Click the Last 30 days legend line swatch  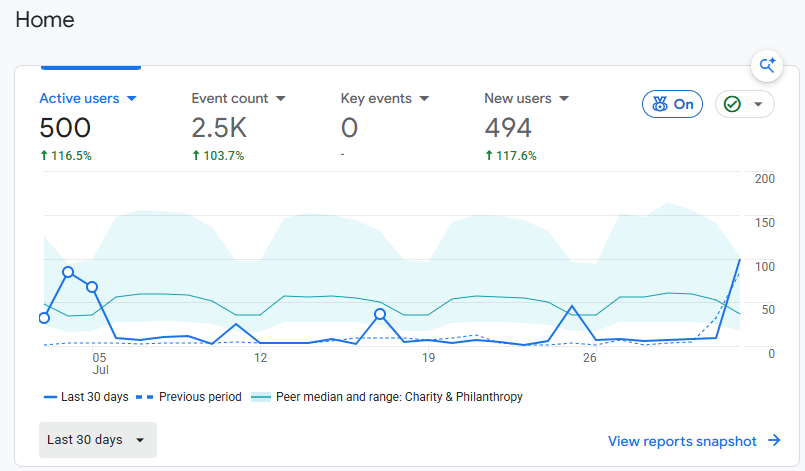pyautogui.click(x=50, y=397)
